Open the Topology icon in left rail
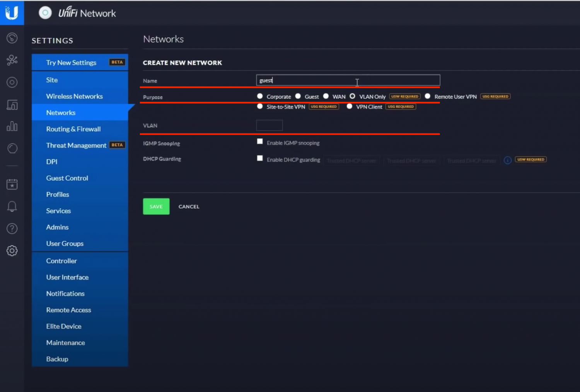This screenshot has height=392, width=580. tap(12, 60)
